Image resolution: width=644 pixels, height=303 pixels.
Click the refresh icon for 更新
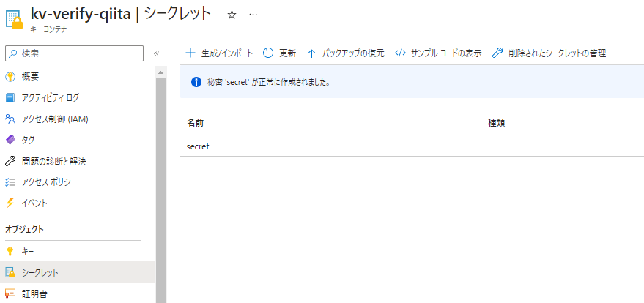click(x=268, y=53)
